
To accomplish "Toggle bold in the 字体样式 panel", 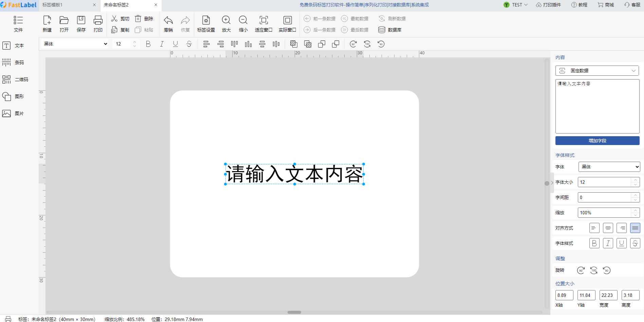I will tap(594, 243).
